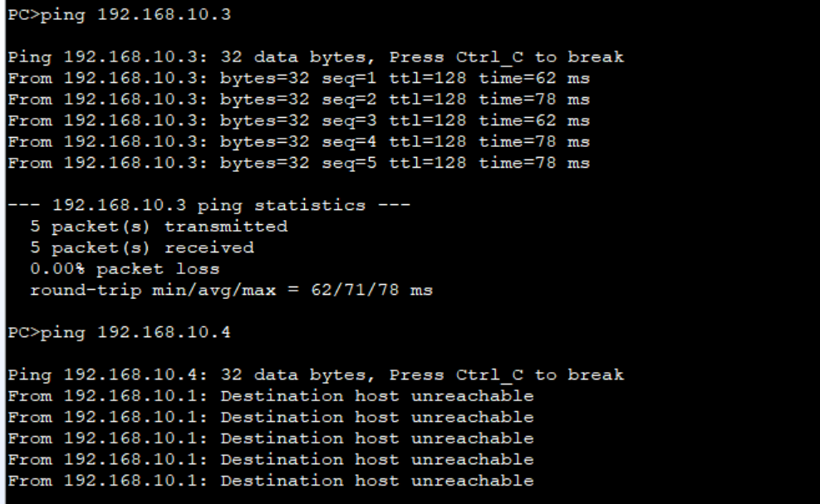820x504 pixels.
Task: Select the seq=1 ping reply line
Action: [x=299, y=78]
